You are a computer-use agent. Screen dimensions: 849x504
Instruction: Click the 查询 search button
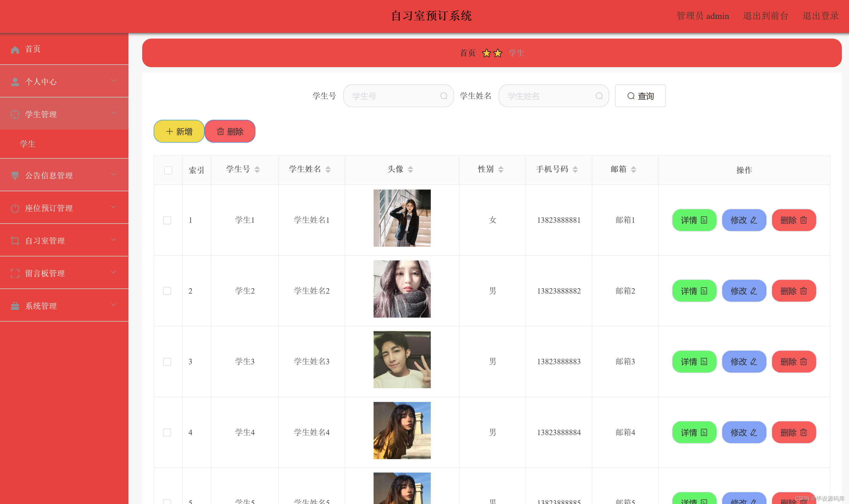pyautogui.click(x=640, y=96)
